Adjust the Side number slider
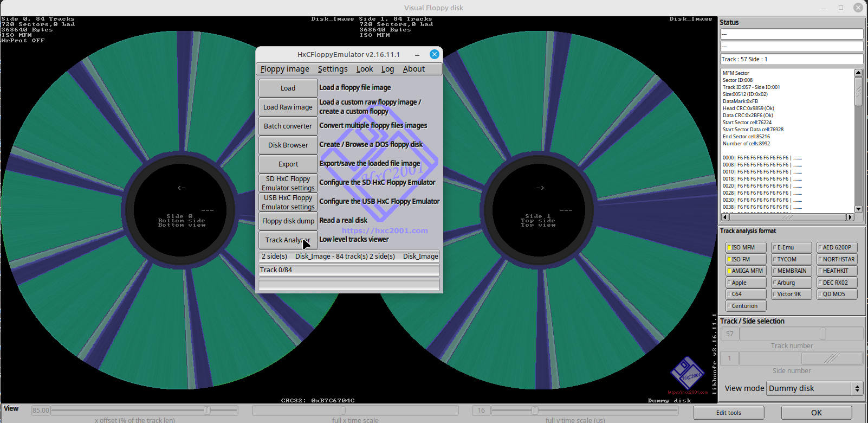 point(801,358)
